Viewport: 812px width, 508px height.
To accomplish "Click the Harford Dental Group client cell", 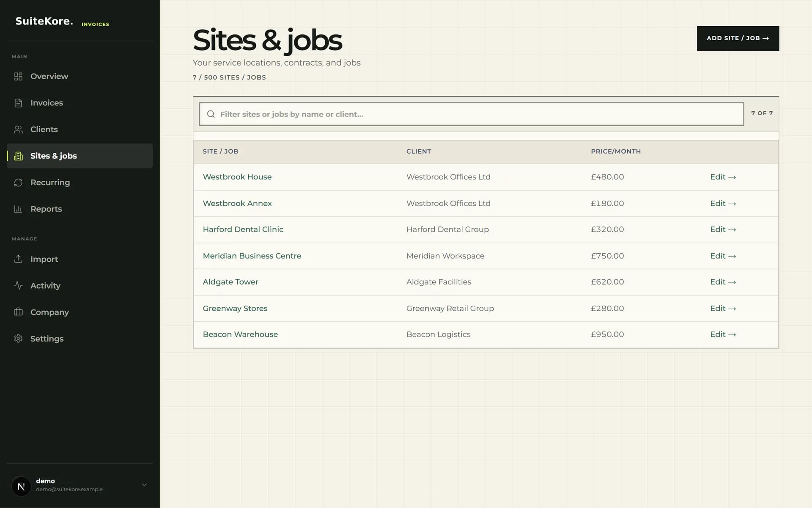I will click(447, 229).
